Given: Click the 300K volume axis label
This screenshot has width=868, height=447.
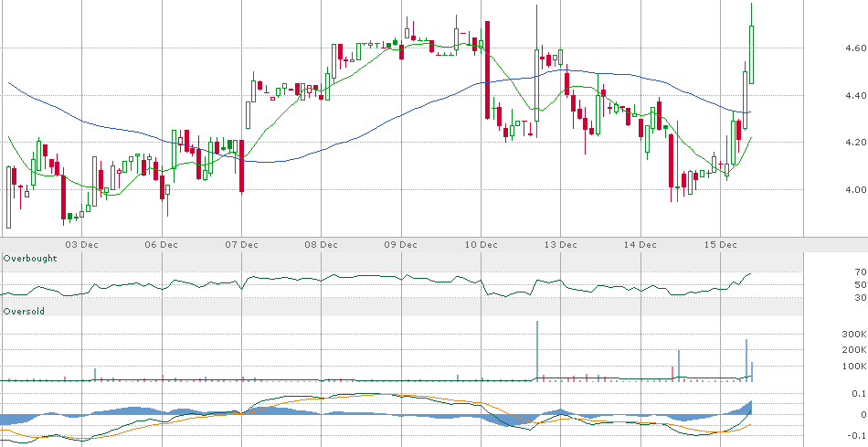Looking at the screenshot, I should tap(855, 334).
